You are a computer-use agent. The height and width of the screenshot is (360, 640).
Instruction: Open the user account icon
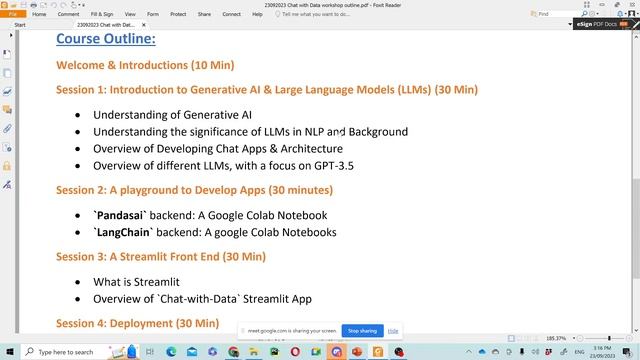tap(631, 14)
